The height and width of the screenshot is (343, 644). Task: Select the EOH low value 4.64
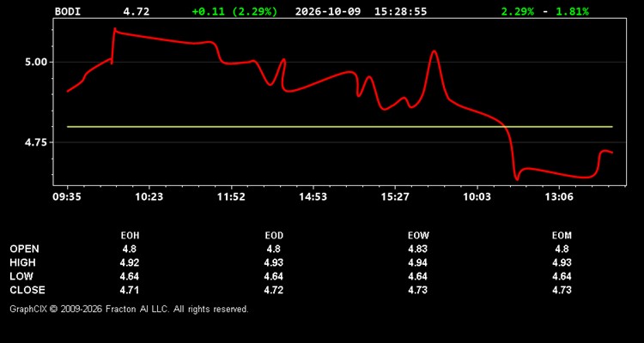tap(130, 276)
